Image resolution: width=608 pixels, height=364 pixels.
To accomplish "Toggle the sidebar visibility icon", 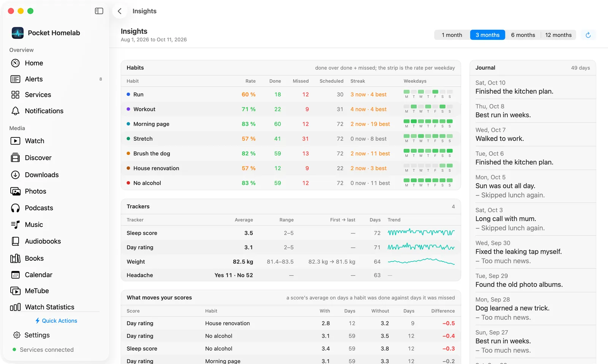I will click(99, 11).
